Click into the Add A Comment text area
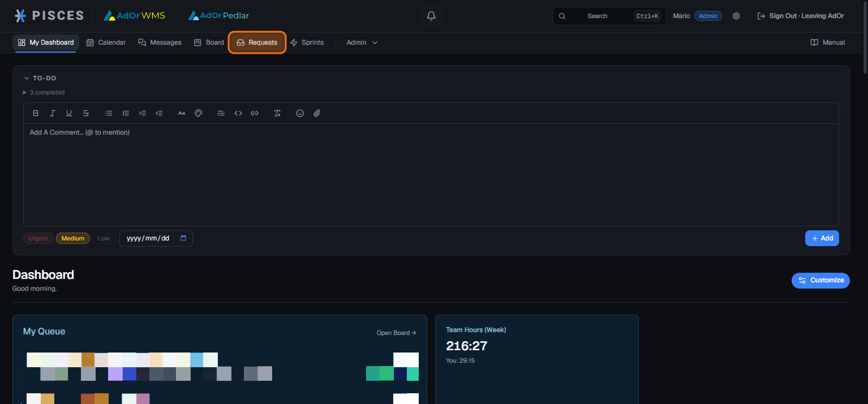Viewport: 868px width, 404px height. pos(431,175)
